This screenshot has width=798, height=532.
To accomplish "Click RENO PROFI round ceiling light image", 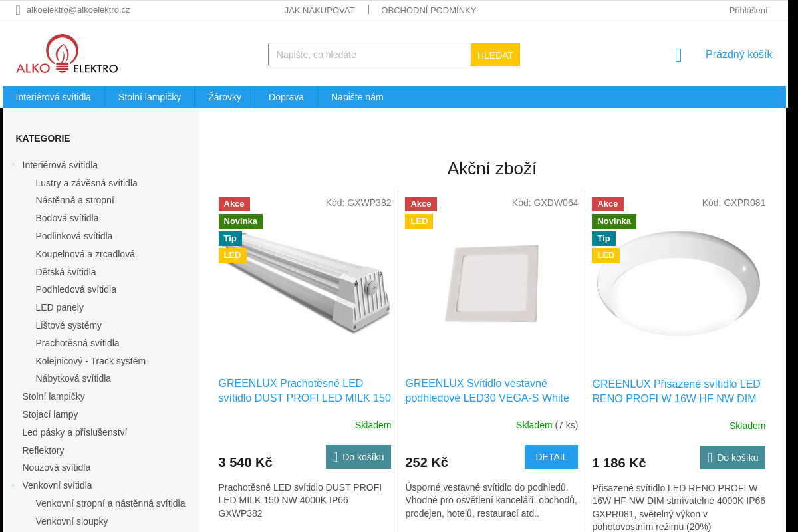I will pyautogui.click(x=678, y=284).
